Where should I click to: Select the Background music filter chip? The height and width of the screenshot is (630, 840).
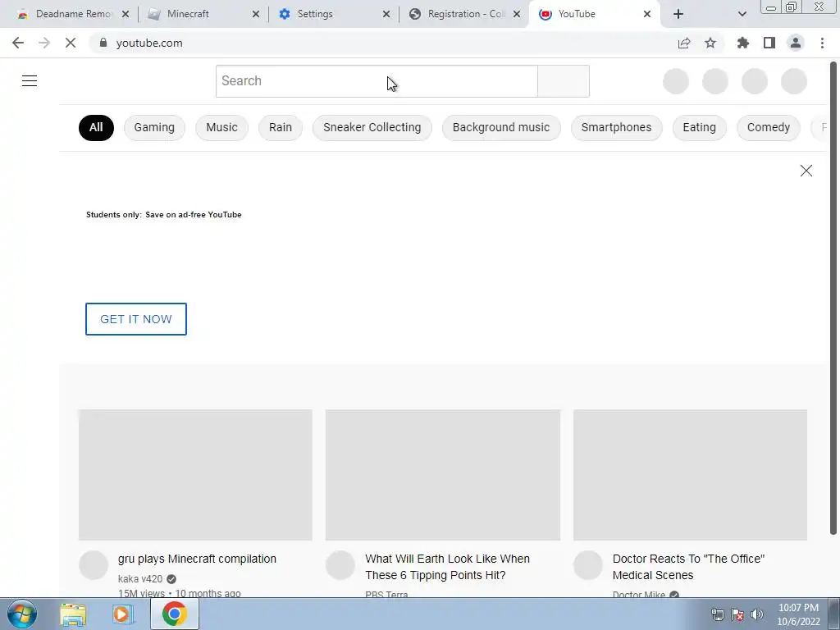[x=501, y=127]
